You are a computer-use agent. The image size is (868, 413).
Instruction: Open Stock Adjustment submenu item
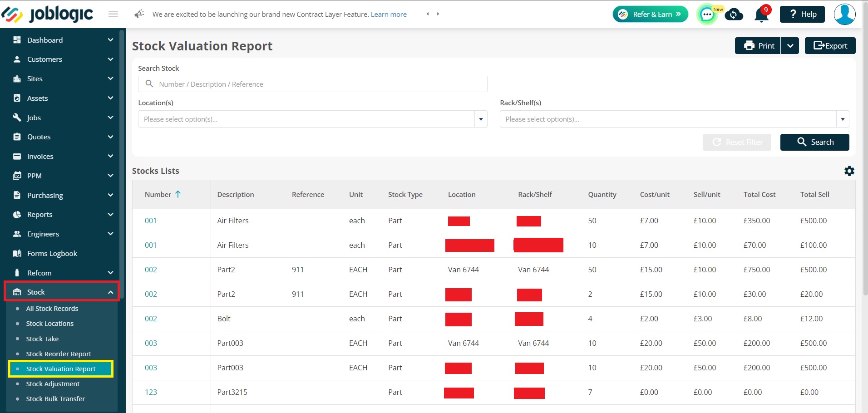pos(53,384)
